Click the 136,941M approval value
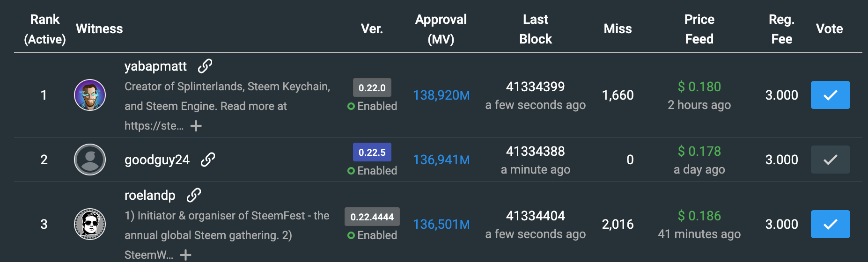Image resolution: width=868 pixels, height=262 pixels. pyautogui.click(x=441, y=160)
